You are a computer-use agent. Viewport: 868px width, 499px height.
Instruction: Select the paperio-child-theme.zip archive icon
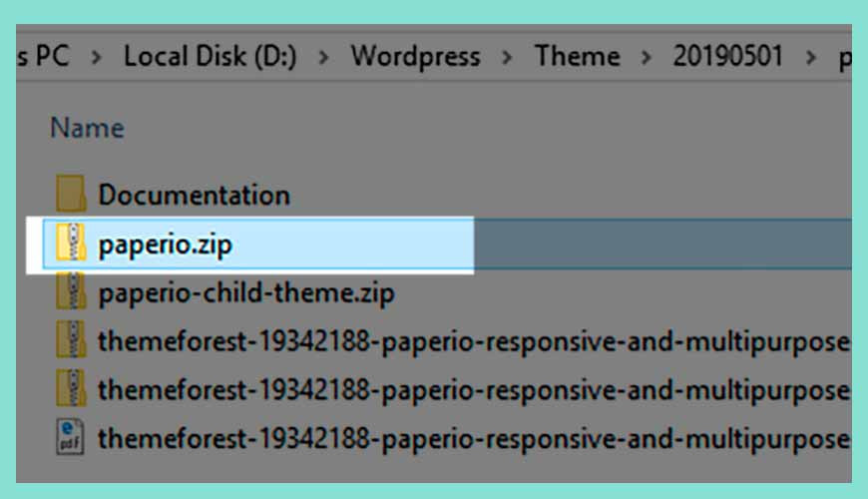point(71,290)
